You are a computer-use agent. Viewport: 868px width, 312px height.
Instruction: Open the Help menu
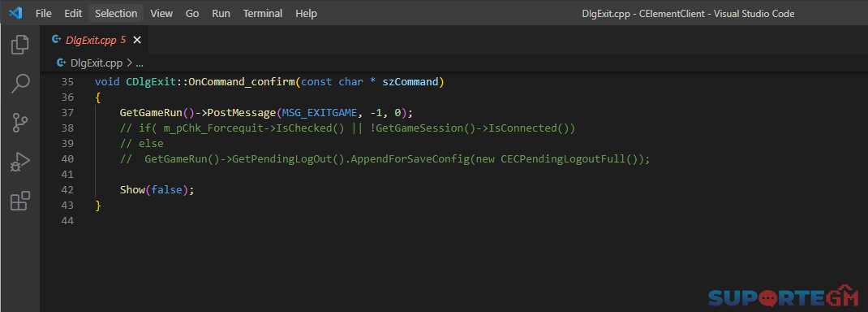pyautogui.click(x=306, y=13)
